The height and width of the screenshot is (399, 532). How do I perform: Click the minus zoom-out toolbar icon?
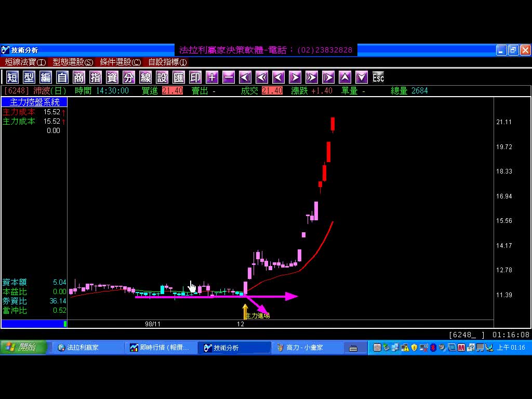[x=229, y=77]
